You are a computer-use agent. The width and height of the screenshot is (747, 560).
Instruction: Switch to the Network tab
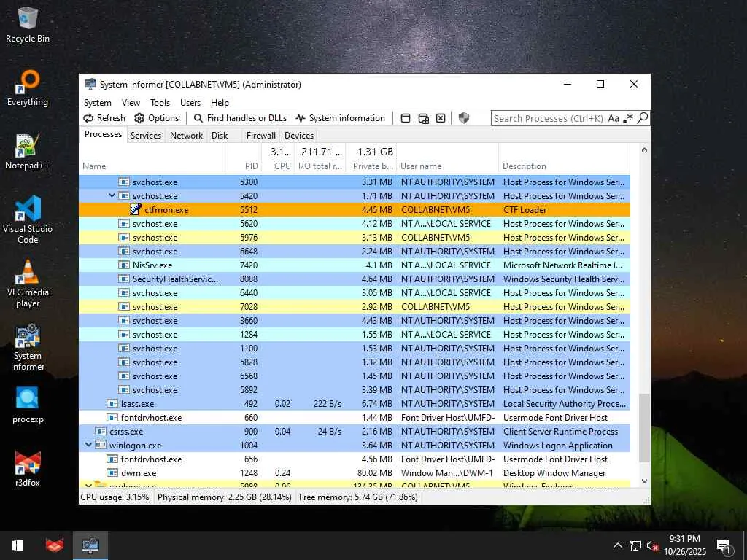click(x=186, y=136)
